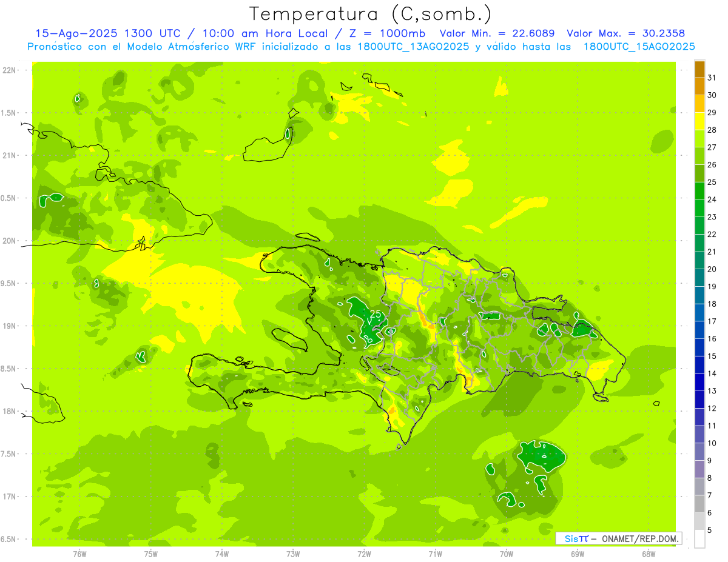Select 'Valor Min. = 22.6089' text
This screenshot has height=562, width=728.
pos(497,33)
